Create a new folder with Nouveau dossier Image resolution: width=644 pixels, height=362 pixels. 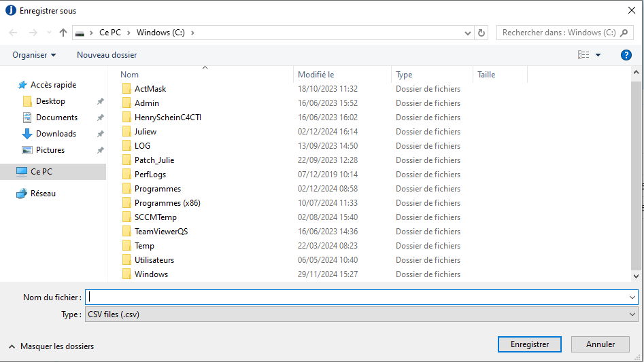(x=107, y=55)
